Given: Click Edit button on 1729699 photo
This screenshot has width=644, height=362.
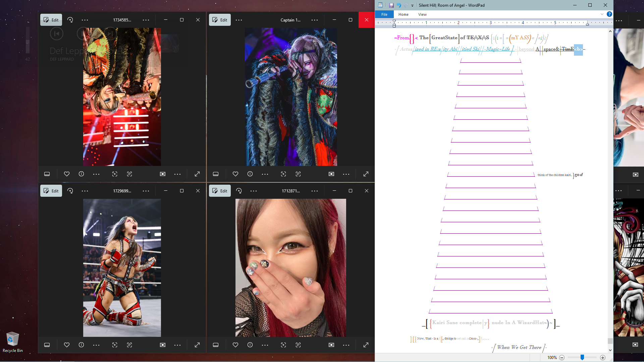Looking at the screenshot, I should 51,191.
